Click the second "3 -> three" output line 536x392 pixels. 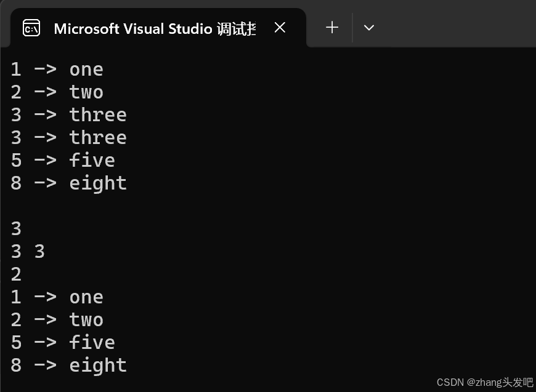(68, 138)
